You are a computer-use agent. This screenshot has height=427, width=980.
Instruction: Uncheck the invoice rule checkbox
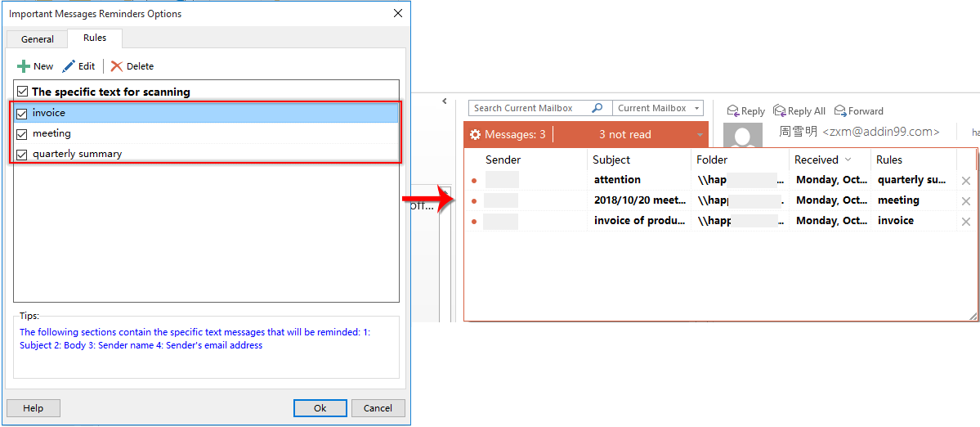coord(22,114)
